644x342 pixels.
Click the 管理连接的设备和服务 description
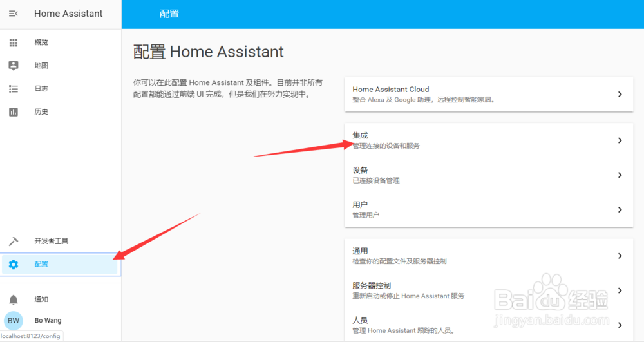click(386, 146)
